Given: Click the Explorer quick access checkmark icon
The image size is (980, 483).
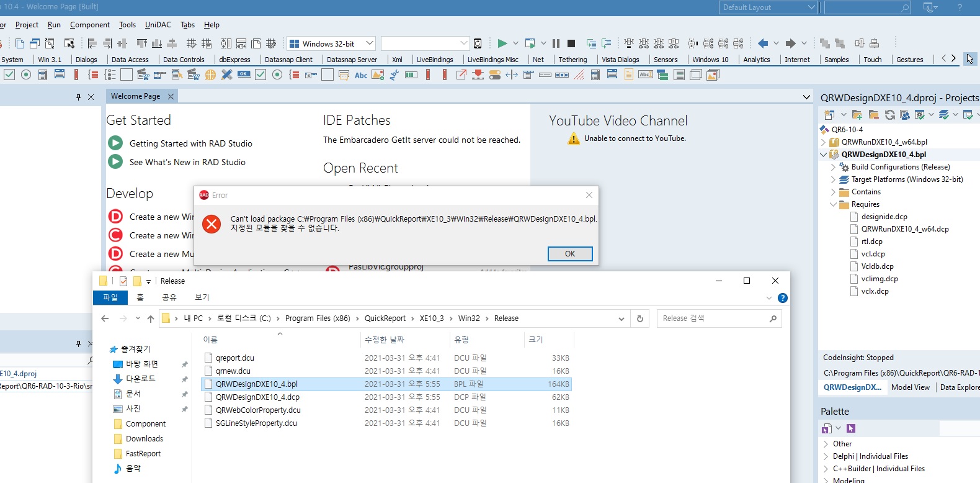Looking at the screenshot, I should [123, 281].
